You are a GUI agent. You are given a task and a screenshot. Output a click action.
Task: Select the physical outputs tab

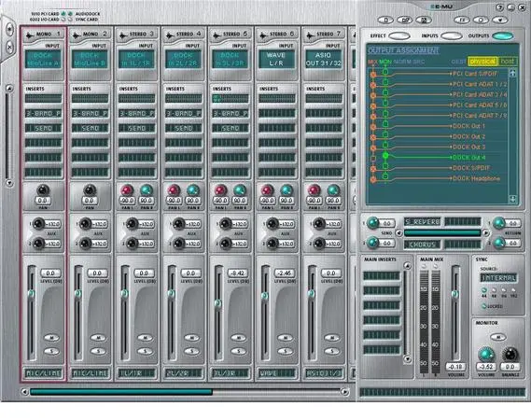point(482,62)
